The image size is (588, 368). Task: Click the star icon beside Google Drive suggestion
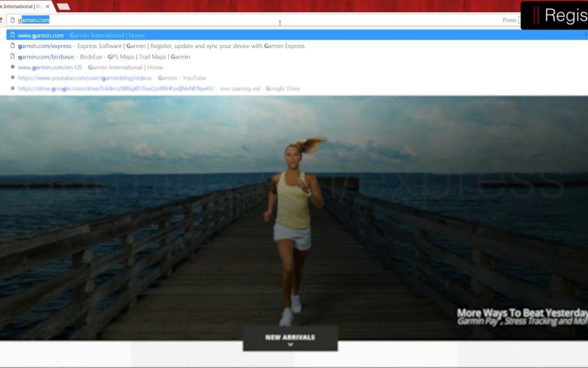(x=13, y=88)
